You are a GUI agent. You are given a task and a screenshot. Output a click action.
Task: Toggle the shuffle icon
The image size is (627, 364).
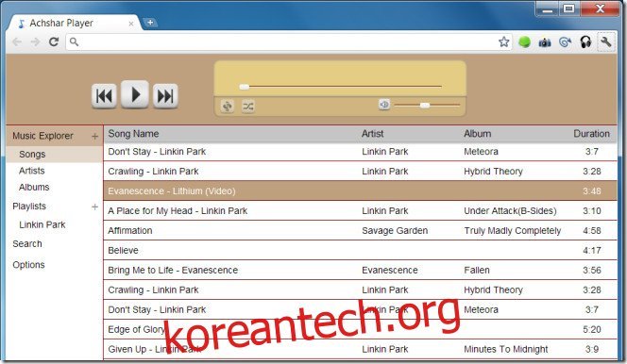click(x=248, y=107)
